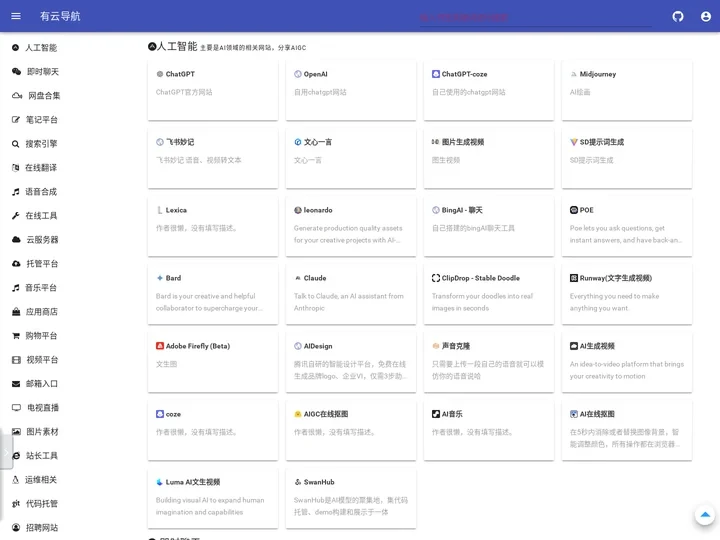Click the 代码托管 git icon
This screenshot has height=540, width=720.
(x=16, y=504)
